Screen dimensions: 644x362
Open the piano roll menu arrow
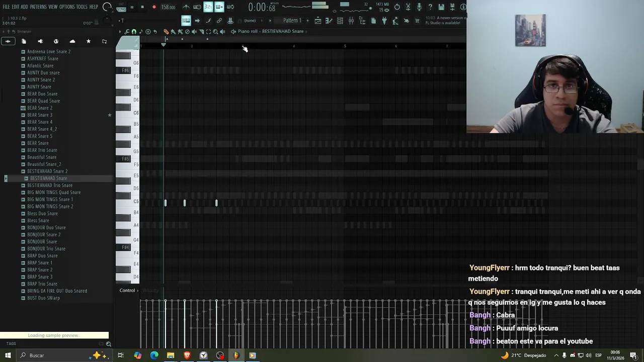pyautogui.click(x=119, y=31)
